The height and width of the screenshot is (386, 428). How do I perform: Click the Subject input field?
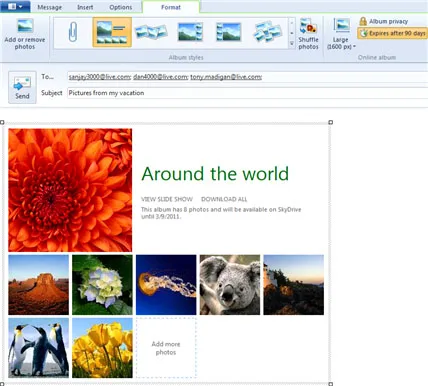coord(247,93)
